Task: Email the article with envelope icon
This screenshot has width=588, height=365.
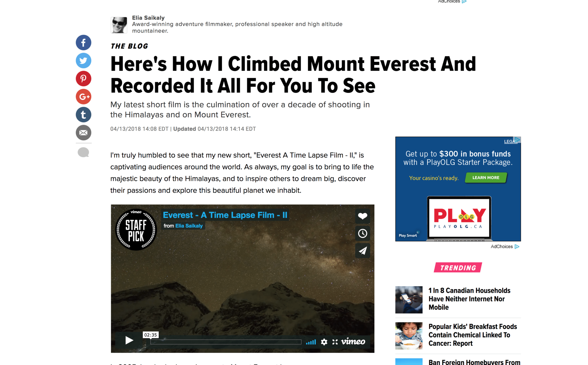Action: [83, 133]
